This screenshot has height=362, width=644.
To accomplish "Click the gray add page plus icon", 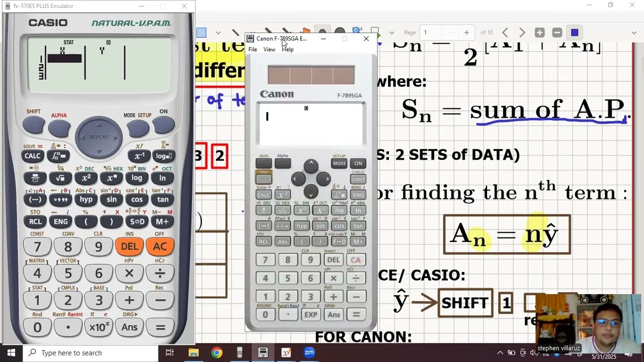I will coord(540,33).
